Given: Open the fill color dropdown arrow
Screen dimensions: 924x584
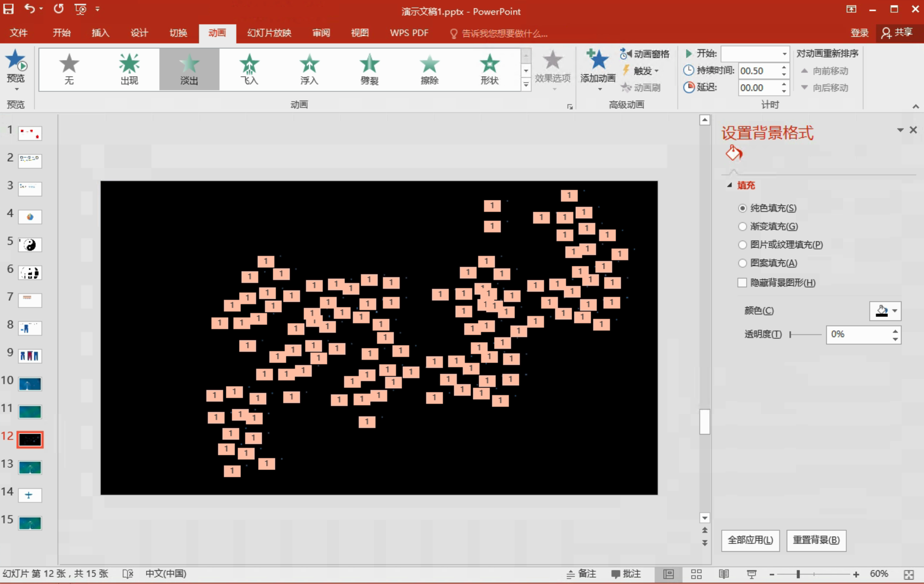Looking at the screenshot, I should pos(895,311).
